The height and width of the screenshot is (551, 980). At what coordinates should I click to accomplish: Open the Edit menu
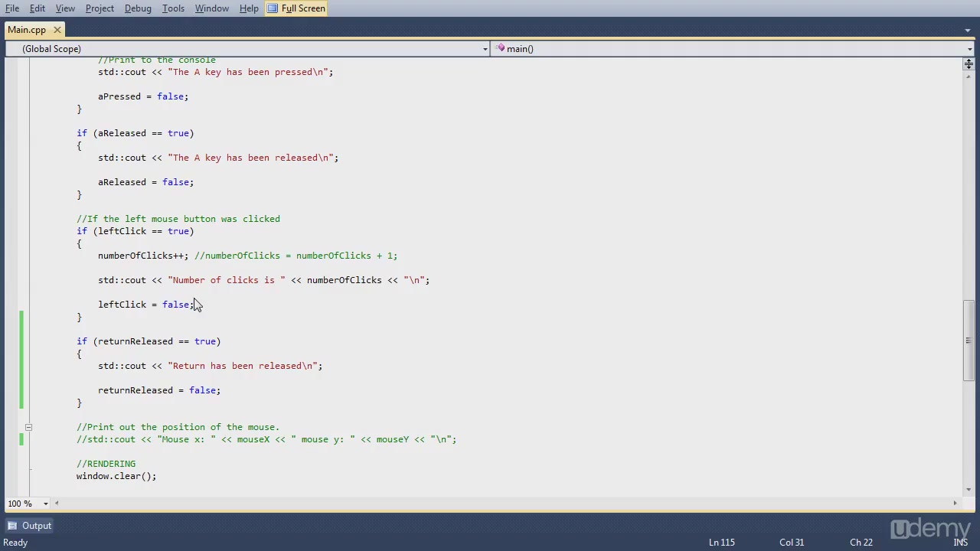click(38, 8)
